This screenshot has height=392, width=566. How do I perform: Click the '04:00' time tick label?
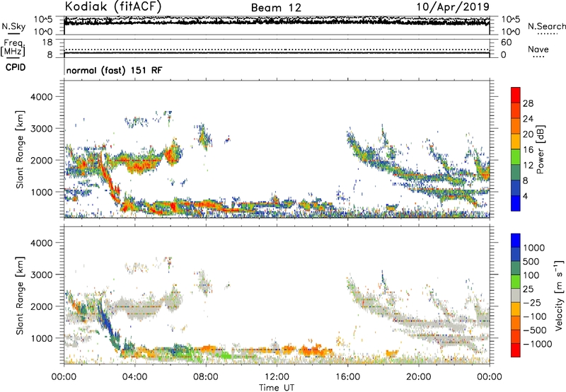pyautogui.click(x=134, y=377)
